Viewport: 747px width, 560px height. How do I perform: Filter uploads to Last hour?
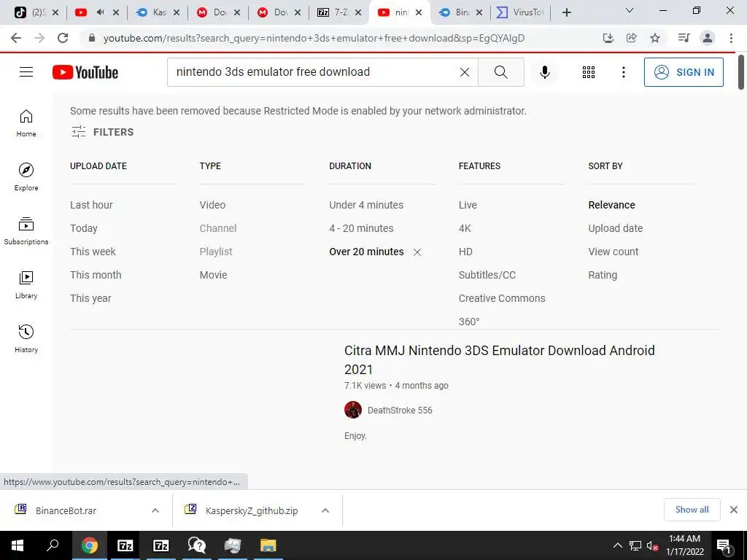[91, 205]
